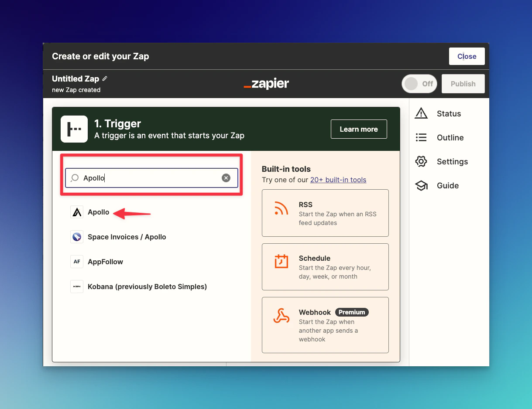Image resolution: width=532 pixels, height=409 pixels.
Task: Select Apollo from the search results
Action: [x=99, y=212]
